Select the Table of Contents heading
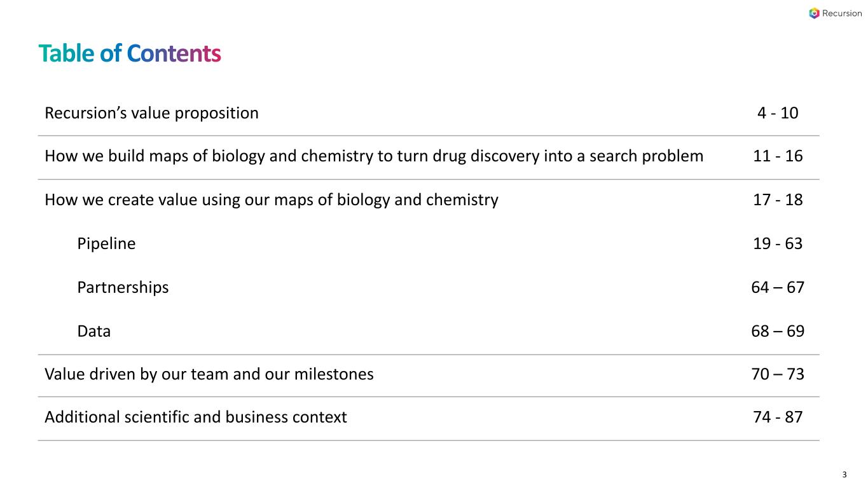868x488 pixels. pyautogui.click(x=129, y=53)
